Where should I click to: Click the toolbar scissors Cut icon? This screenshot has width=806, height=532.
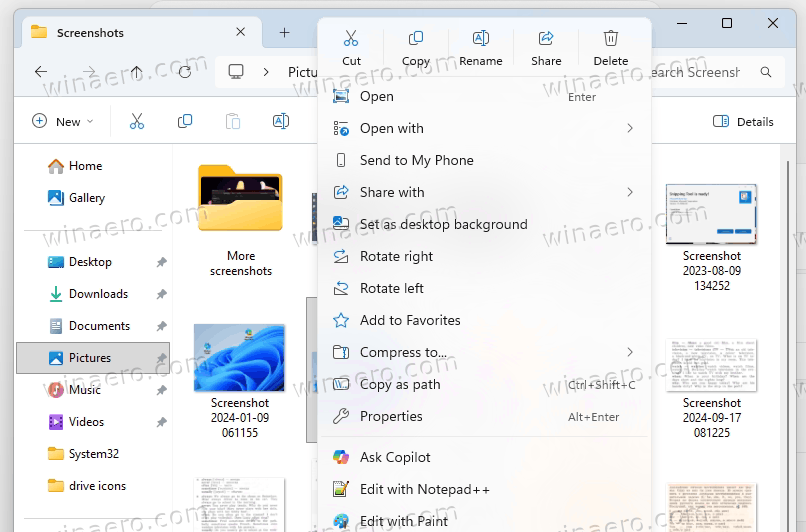pyautogui.click(x=137, y=121)
